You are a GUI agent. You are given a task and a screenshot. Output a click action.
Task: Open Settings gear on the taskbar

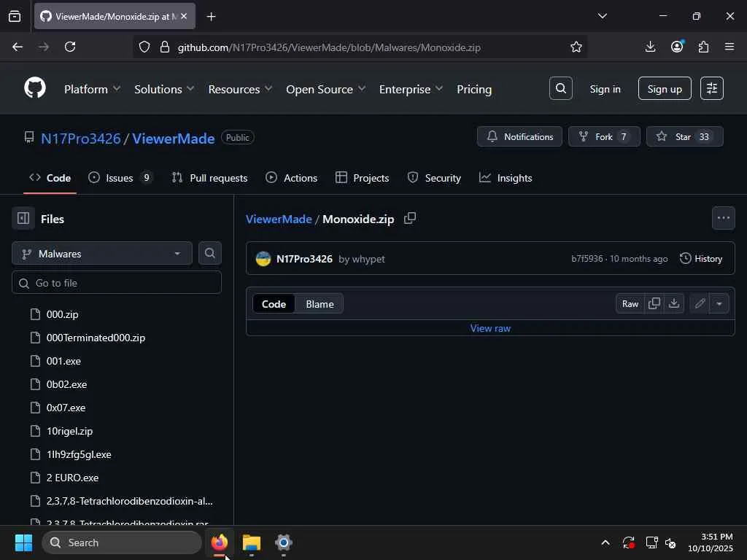pyautogui.click(x=284, y=542)
